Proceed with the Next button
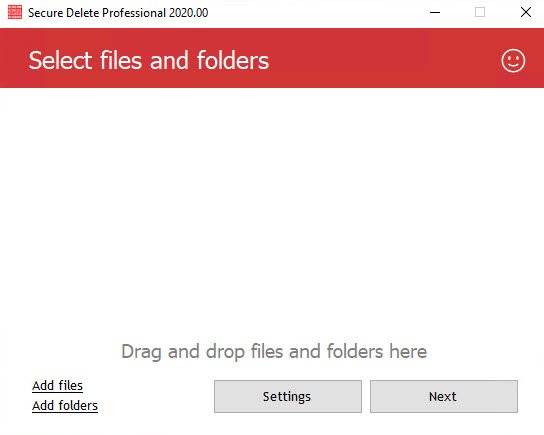Viewport: 544px width, 435px height. click(444, 396)
